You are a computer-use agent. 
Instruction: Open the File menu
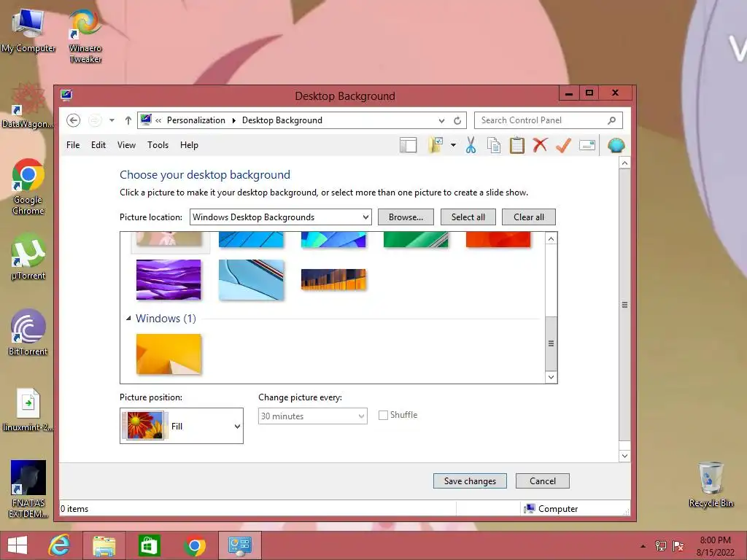[73, 145]
